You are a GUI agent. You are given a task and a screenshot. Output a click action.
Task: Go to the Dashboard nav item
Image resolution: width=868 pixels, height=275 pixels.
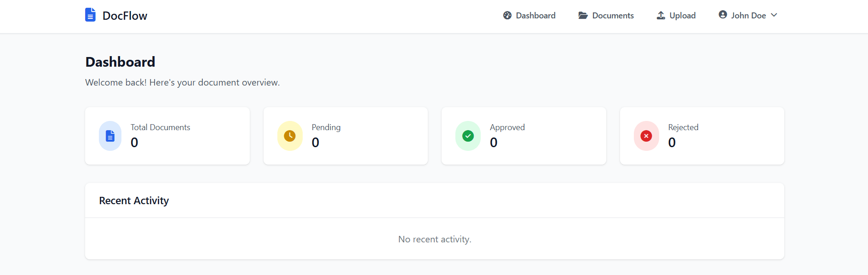point(535,16)
